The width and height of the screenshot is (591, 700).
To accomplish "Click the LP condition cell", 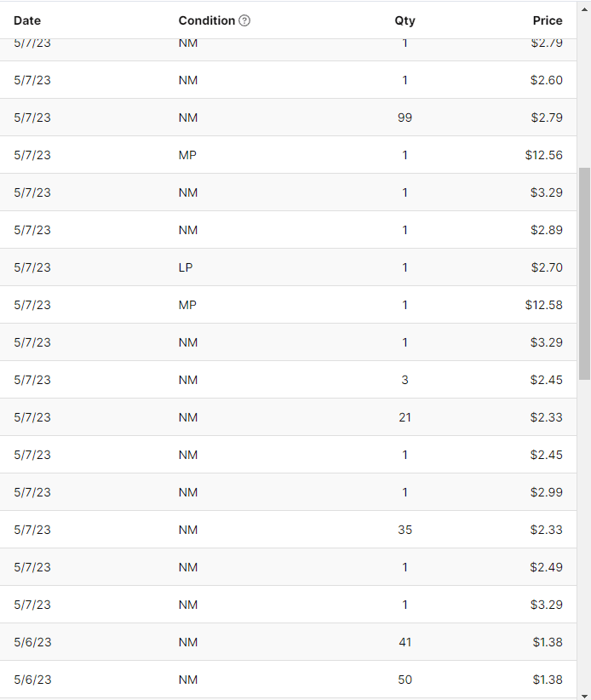I will pos(186,267).
